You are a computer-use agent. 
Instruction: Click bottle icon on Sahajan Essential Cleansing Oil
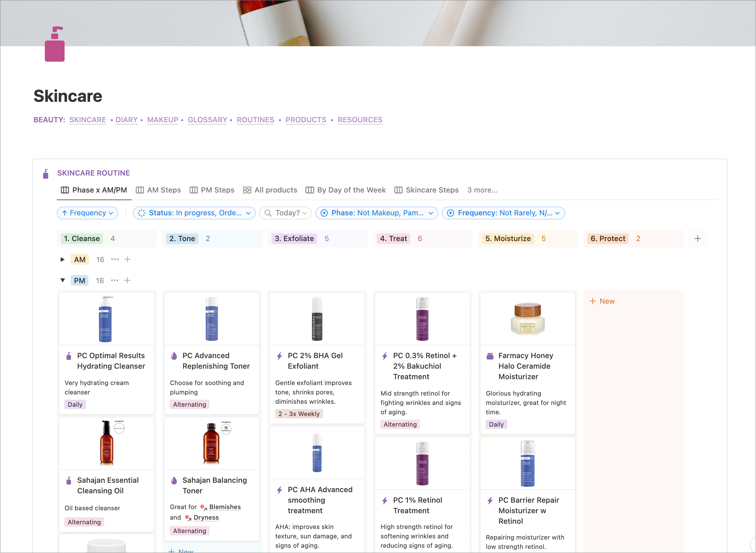tap(69, 480)
